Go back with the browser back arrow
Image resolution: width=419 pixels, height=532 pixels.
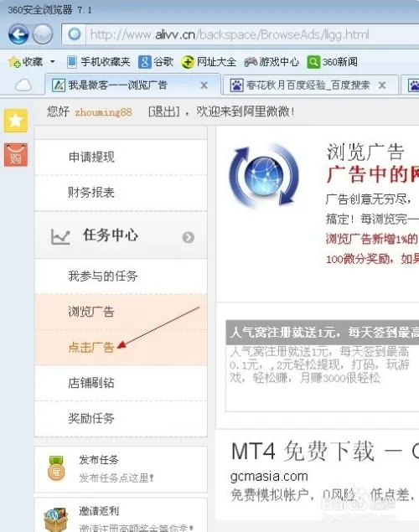coord(18,34)
